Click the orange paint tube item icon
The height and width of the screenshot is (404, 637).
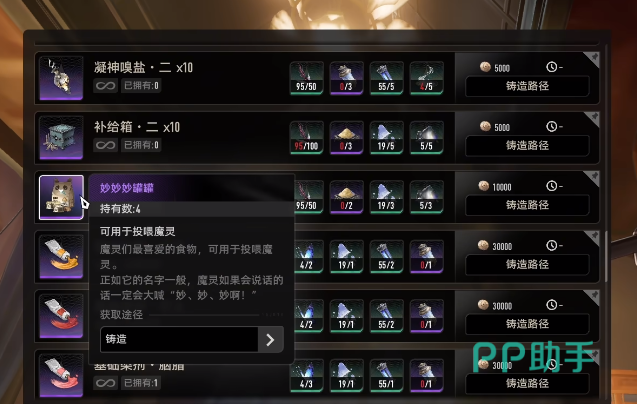(x=61, y=256)
